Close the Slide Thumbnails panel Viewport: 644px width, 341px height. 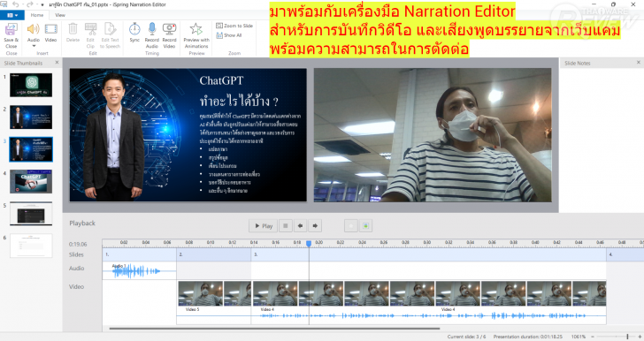[x=57, y=63]
